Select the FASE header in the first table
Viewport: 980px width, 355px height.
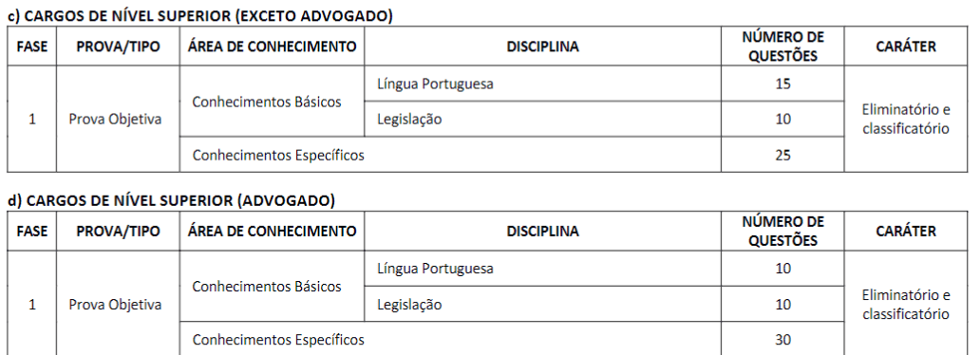point(32,47)
